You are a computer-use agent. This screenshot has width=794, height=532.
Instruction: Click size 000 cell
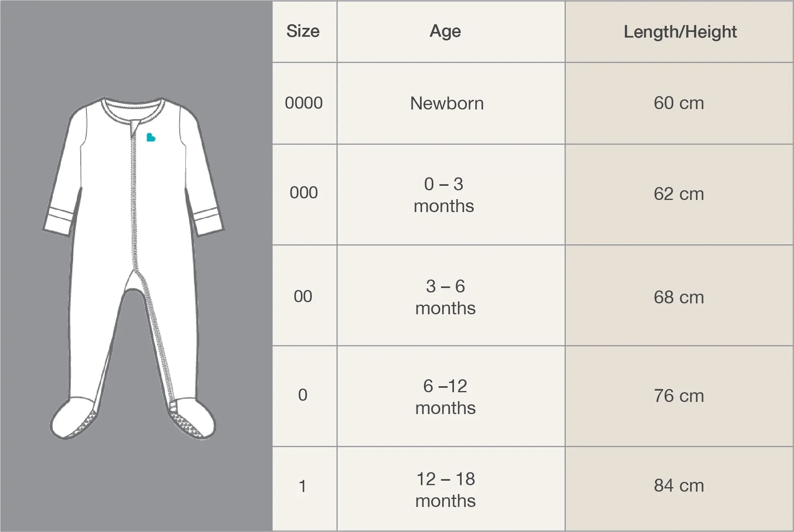305,195
